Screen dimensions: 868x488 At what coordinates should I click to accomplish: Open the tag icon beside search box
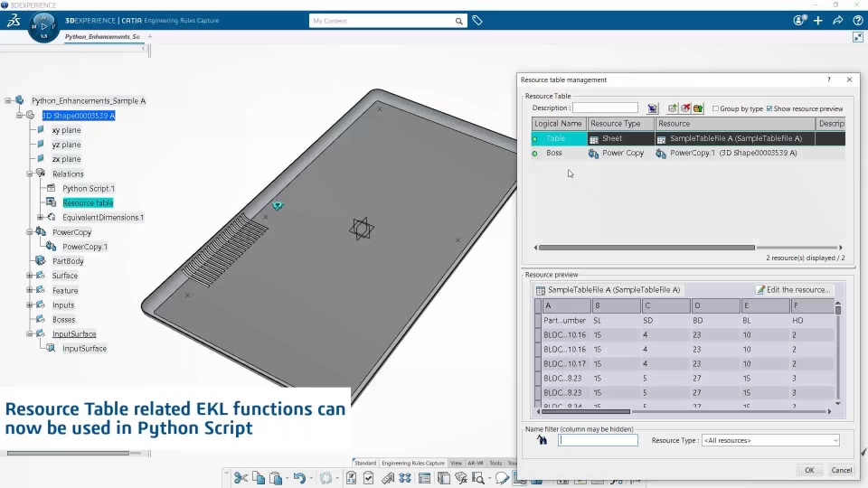click(477, 21)
